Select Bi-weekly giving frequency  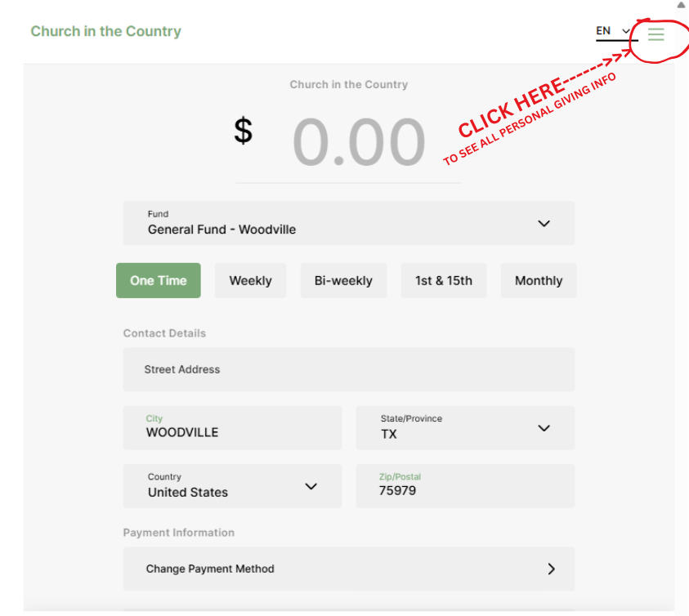click(343, 280)
